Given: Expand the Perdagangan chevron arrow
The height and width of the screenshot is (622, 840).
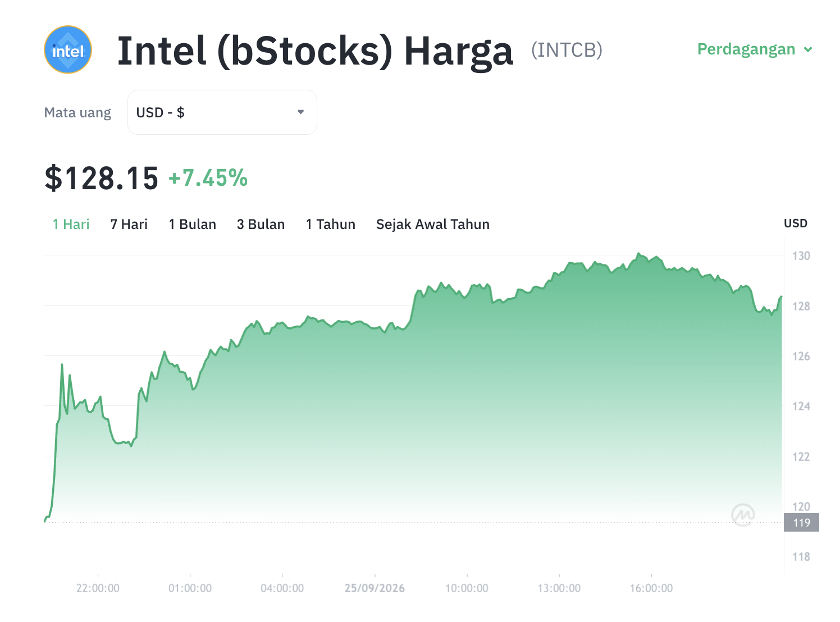Looking at the screenshot, I should point(808,49).
